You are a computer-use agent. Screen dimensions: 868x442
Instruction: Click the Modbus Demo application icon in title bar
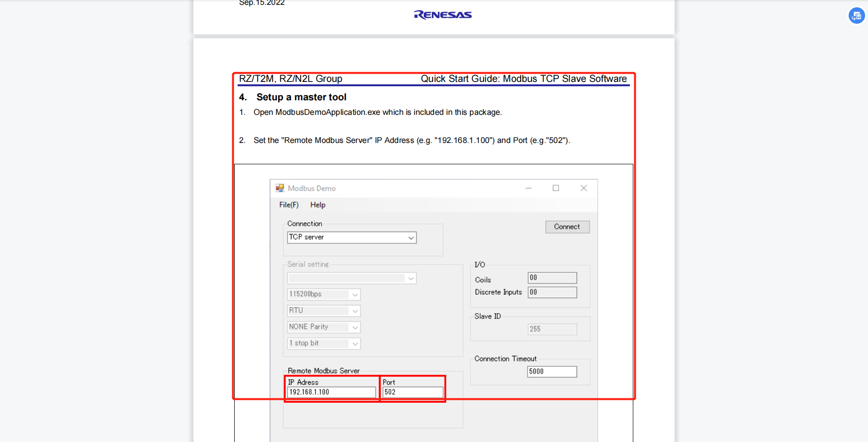point(280,188)
